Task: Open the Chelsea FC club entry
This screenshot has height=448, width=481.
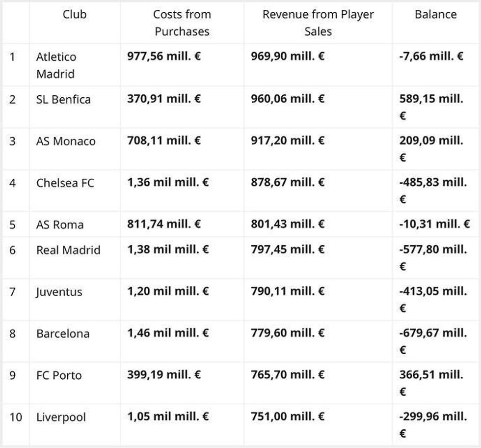Action: pos(65,183)
